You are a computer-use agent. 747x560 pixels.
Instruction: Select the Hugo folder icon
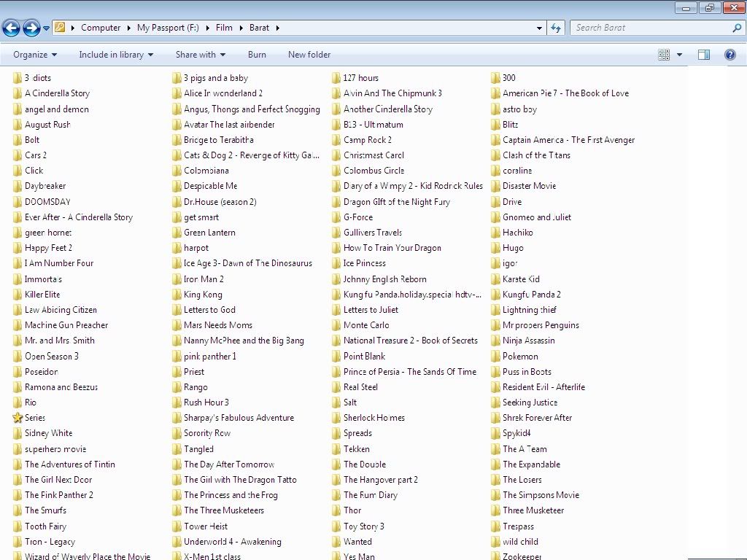click(495, 248)
